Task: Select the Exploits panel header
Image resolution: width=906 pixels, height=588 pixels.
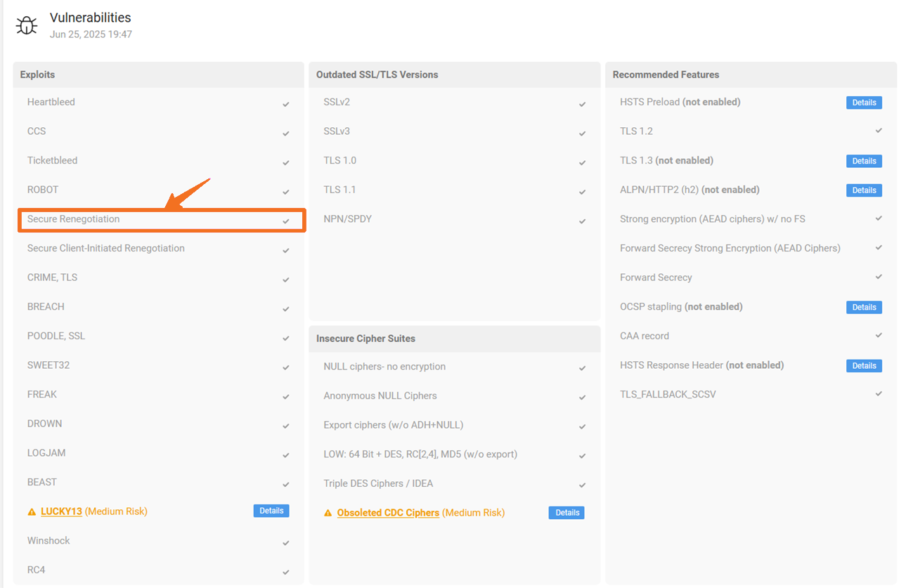Action: point(37,74)
